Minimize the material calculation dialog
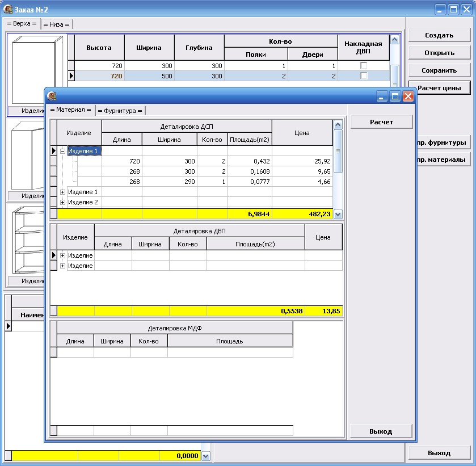 (382, 96)
